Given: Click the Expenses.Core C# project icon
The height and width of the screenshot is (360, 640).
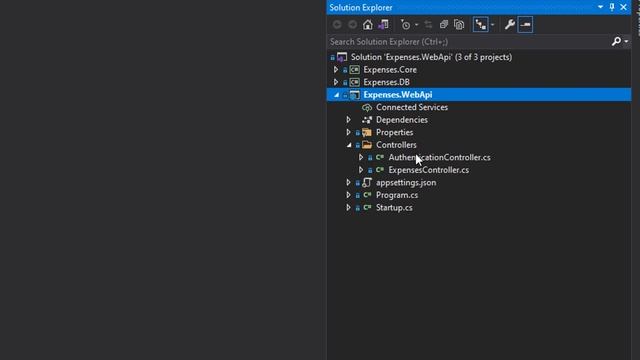Looking at the screenshot, I should [355, 70].
